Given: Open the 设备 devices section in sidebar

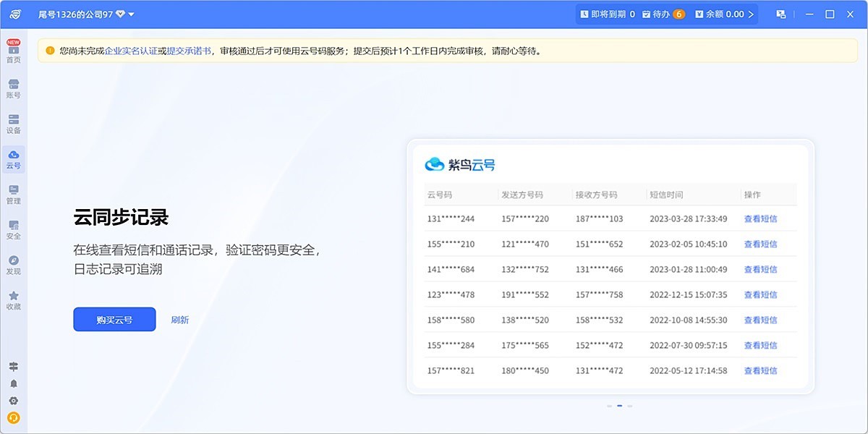Looking at the screenshot, I should tap(13, 123).
